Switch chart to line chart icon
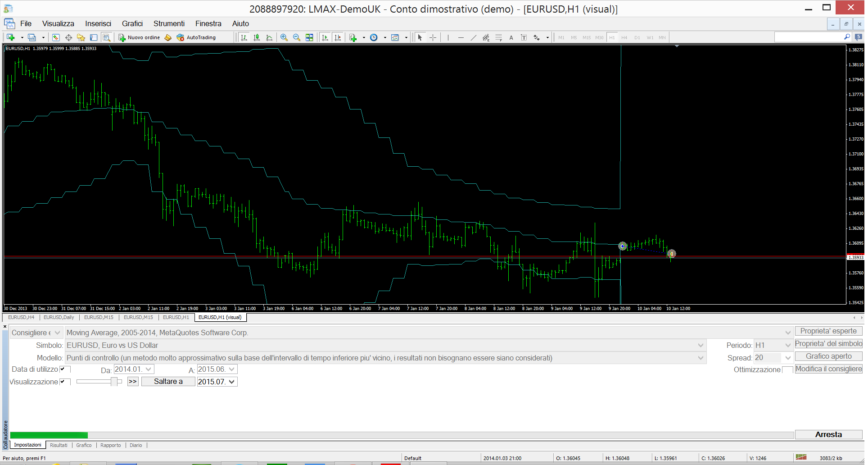The width and height of the screenshot is (868, 465). [269, 37]
